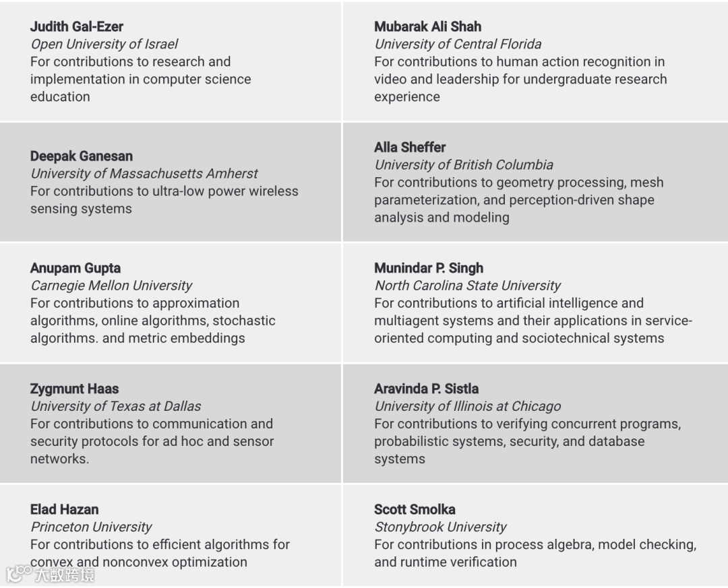
Task: Click University of British Columbia affiliation
Action: [464, 165]
